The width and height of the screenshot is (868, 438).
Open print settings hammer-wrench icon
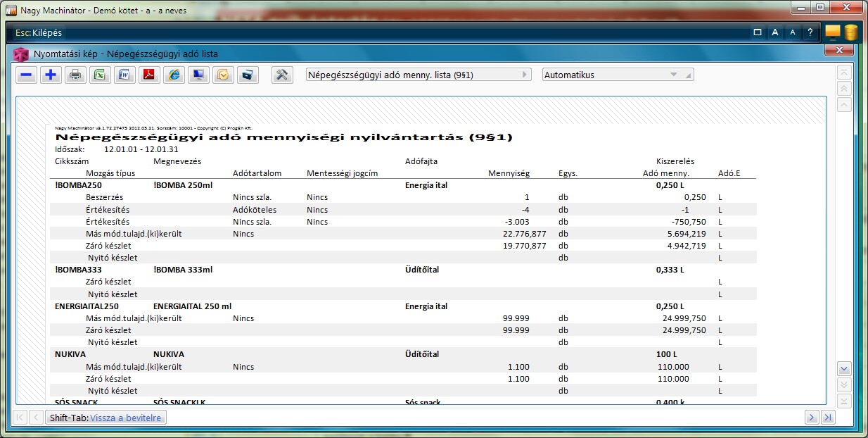click(x=282, y=75)
